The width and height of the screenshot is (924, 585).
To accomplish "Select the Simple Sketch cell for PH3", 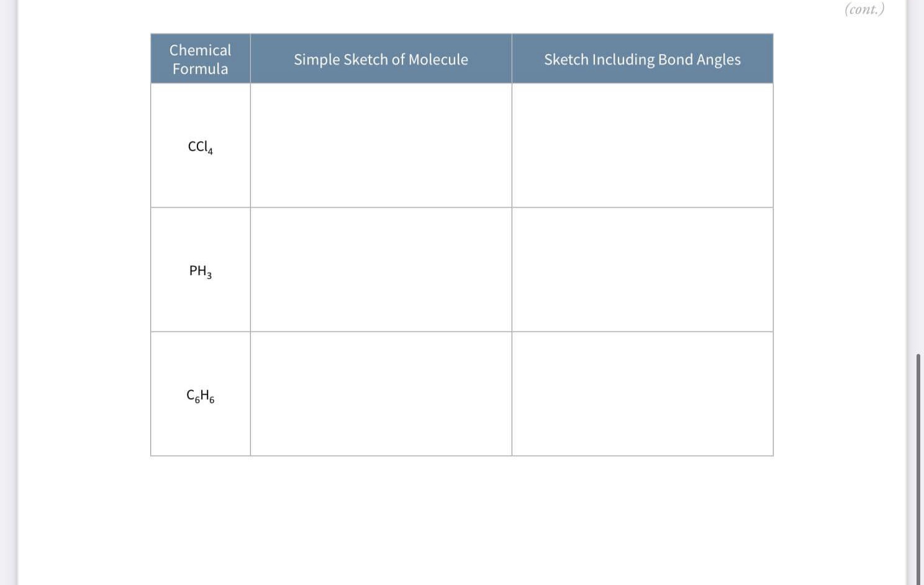I will tap(381, 270).
